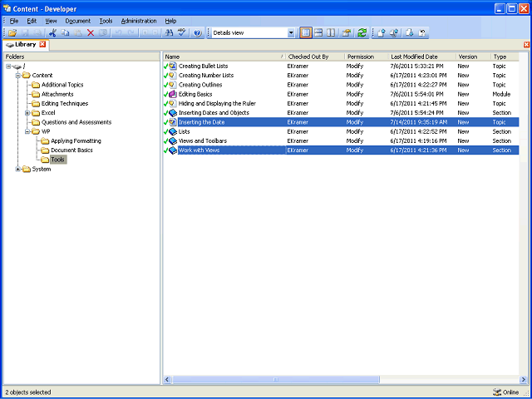Viewport: 532px width, 399px height.
Task: Select the Hiding and Displaying the Ruler row
Action: pos(341,103)
